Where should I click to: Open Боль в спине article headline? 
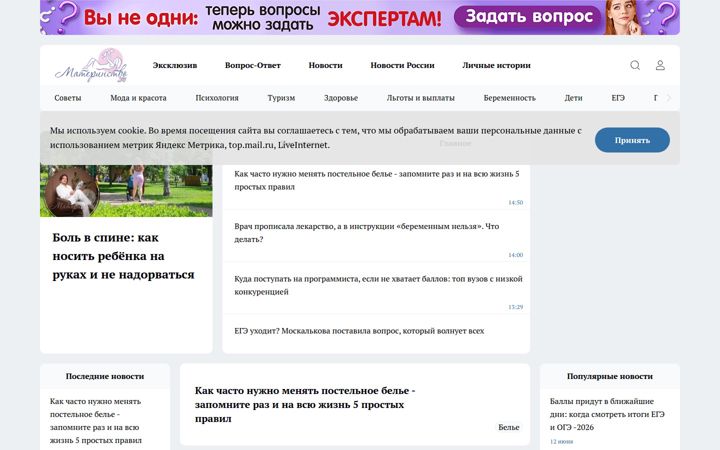point(123,256)
